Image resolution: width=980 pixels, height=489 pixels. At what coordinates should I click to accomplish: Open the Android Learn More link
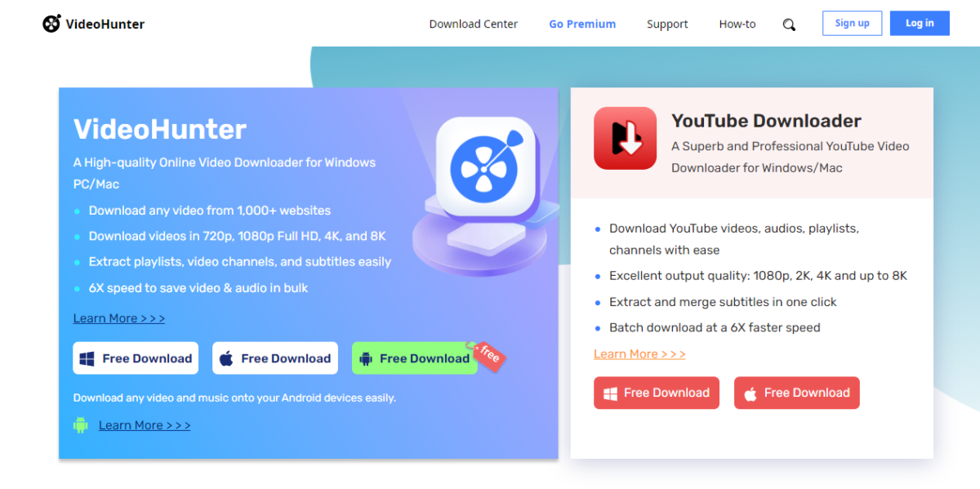145,425
